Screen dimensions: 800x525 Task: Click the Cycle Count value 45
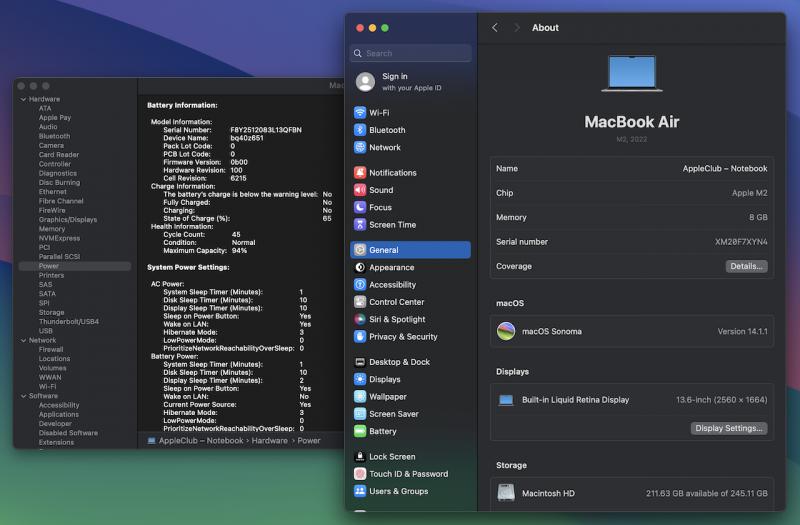click(x=236, y=234)
